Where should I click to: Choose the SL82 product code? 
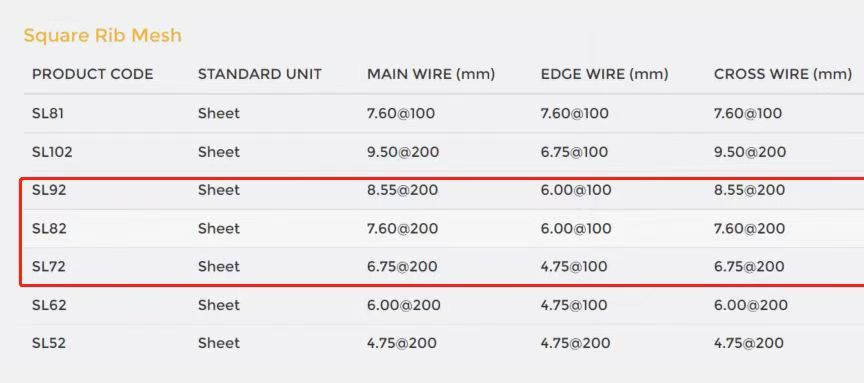49,228
